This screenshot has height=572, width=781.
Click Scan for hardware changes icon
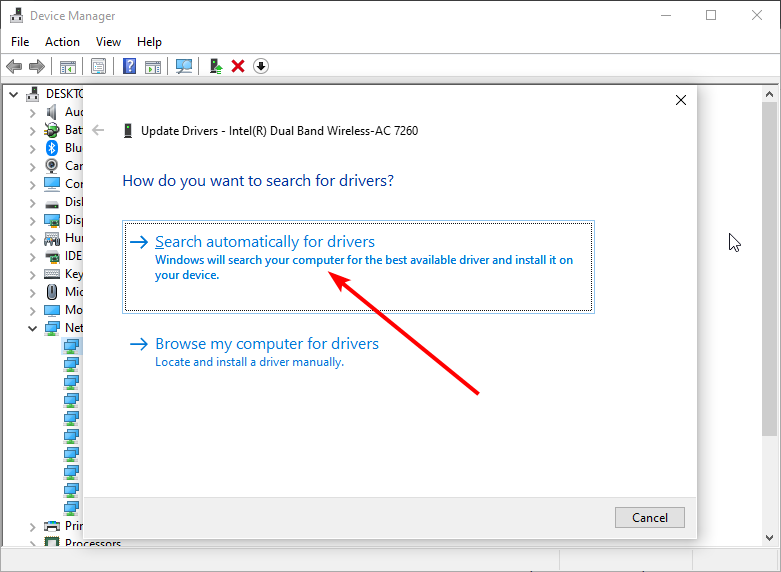(184, 66)
